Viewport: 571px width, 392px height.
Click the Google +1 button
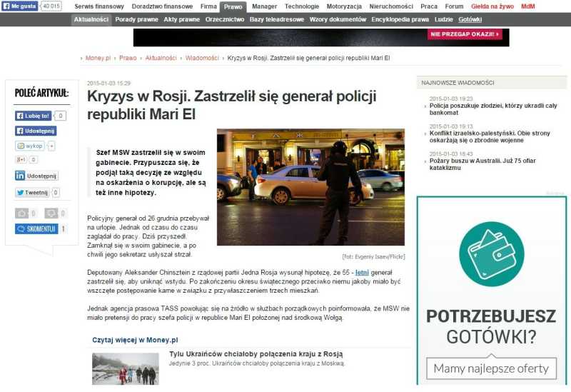click(21, 159)
